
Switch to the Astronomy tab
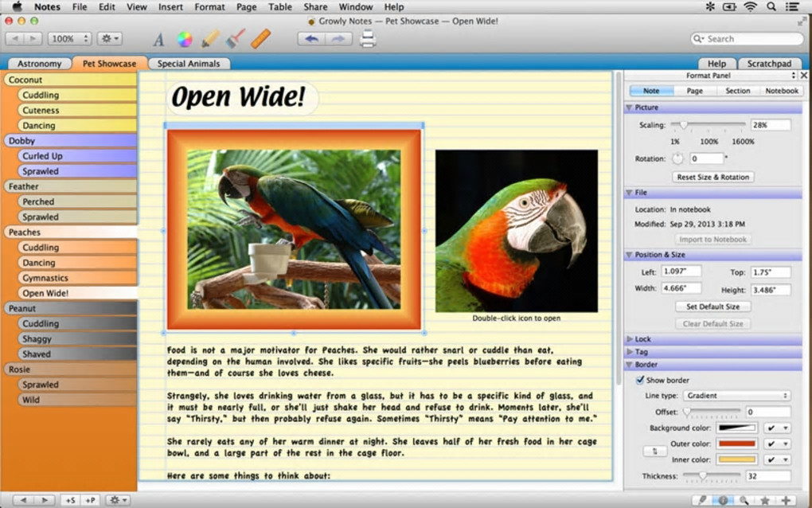39,64
